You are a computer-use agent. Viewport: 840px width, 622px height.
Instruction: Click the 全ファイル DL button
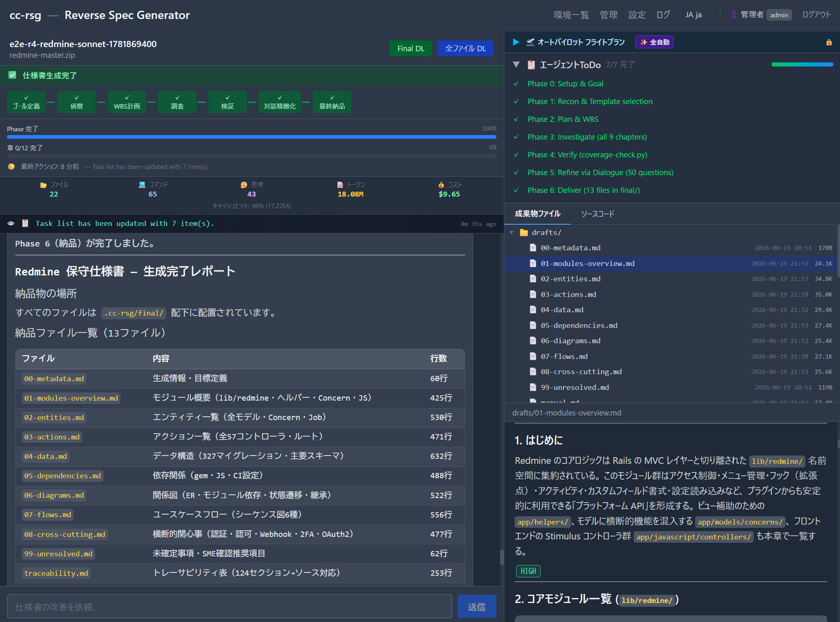point(465,48)
